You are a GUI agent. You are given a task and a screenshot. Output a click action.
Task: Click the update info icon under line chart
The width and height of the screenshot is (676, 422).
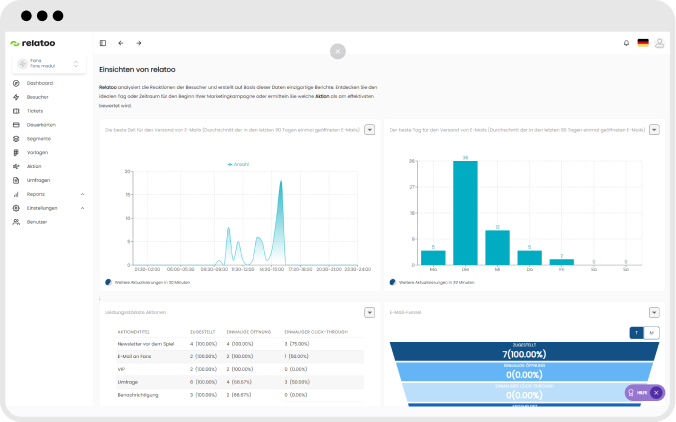tap(108, 282)
